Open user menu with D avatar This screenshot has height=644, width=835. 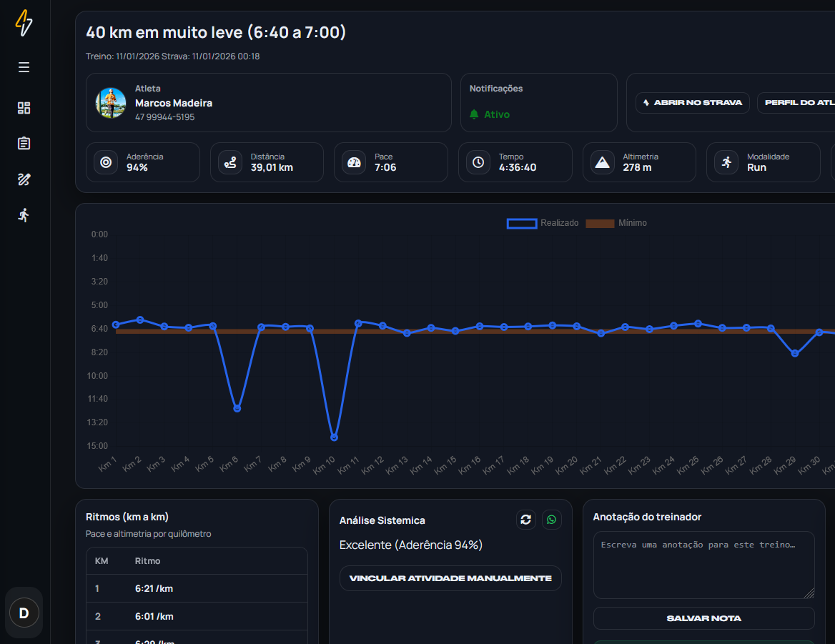click(x=24, y=613)
